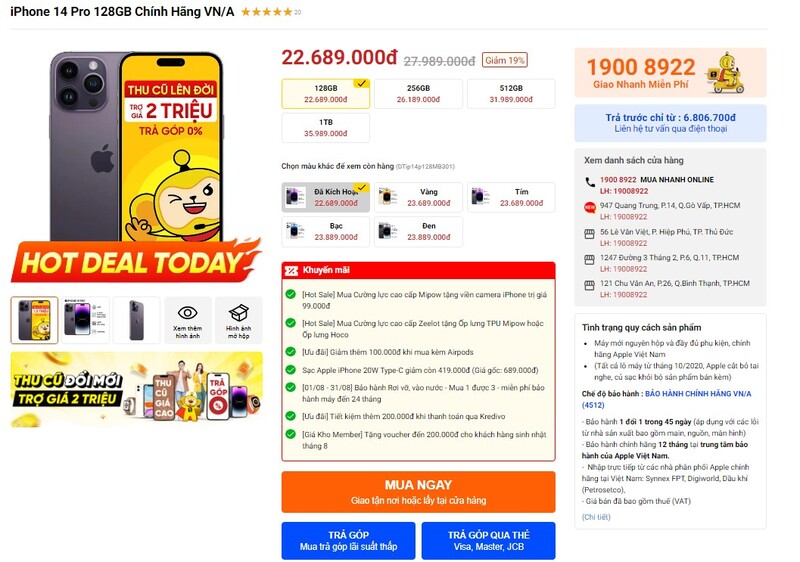This screenshot has width=800, height=562.
Task: Open the unboxing photos box icon
Action: 238,313
